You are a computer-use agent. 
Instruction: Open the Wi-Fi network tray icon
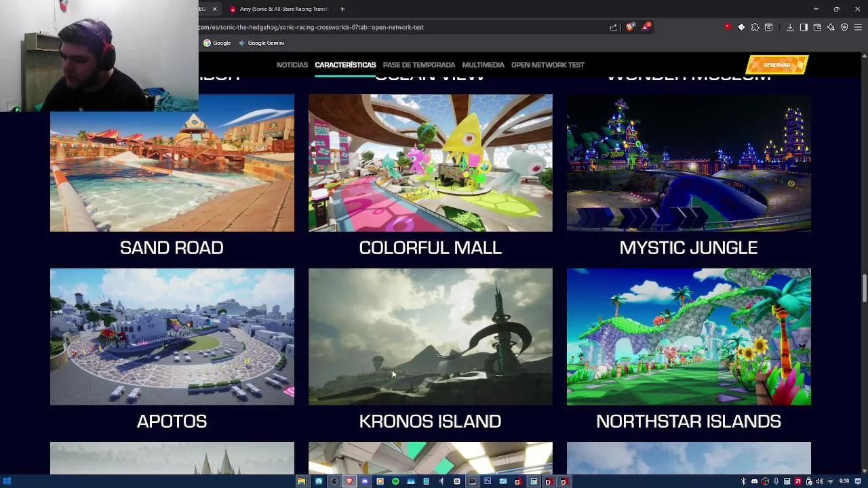831,481
